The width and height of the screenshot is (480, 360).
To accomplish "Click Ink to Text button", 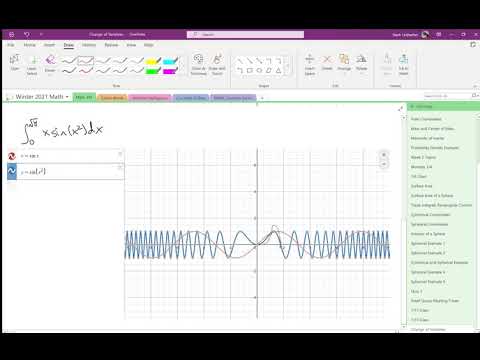I will point(387,65).
